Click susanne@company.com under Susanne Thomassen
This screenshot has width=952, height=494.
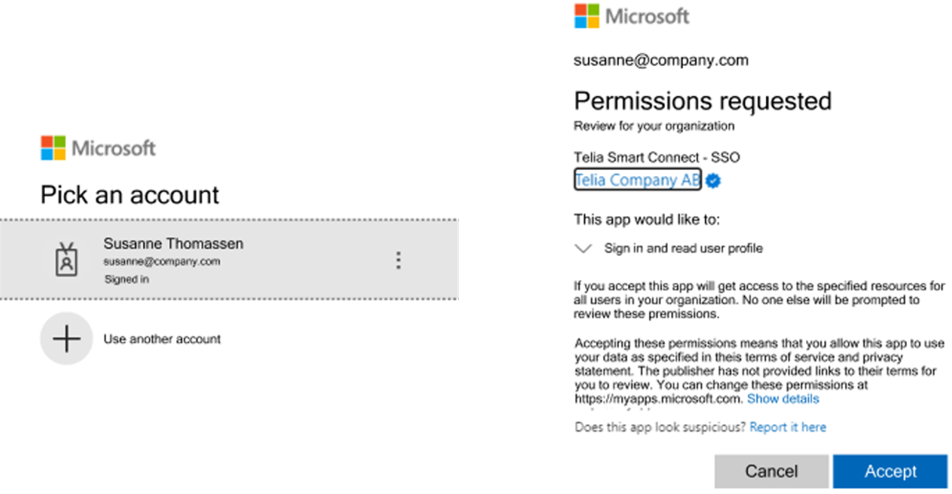pos(162,262)
